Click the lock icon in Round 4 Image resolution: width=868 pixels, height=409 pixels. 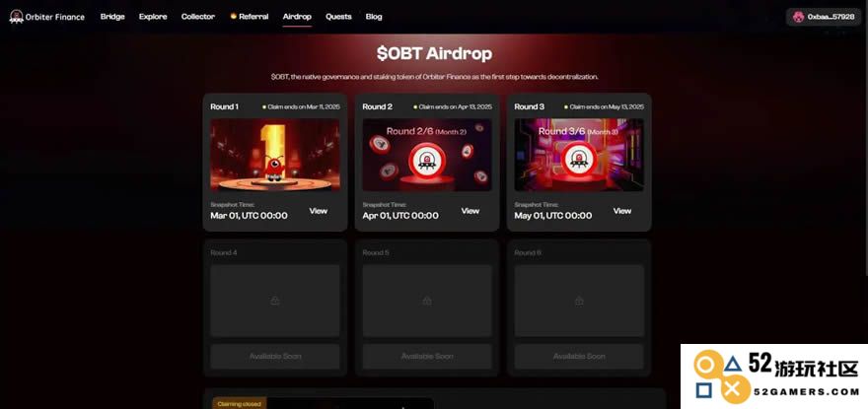275,301
